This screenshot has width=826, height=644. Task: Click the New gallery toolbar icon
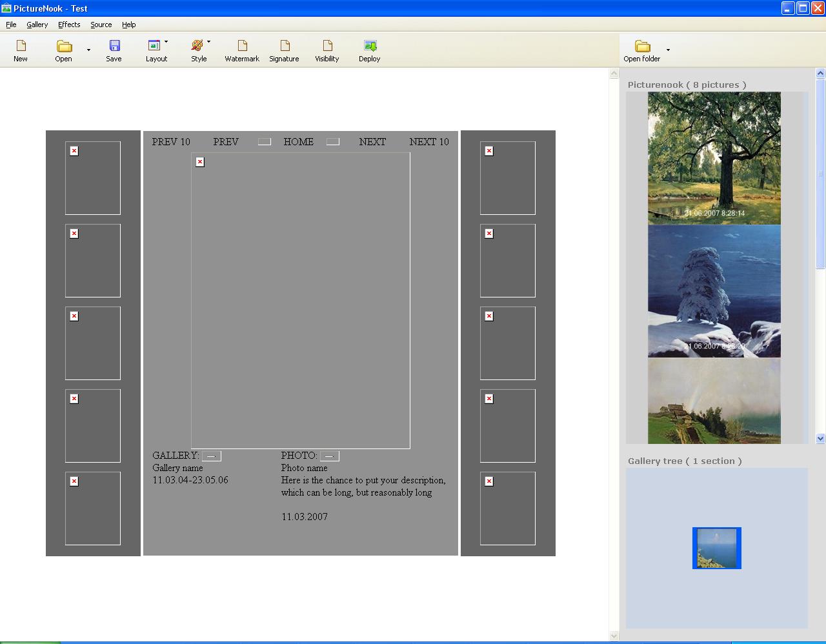(21, 46)
